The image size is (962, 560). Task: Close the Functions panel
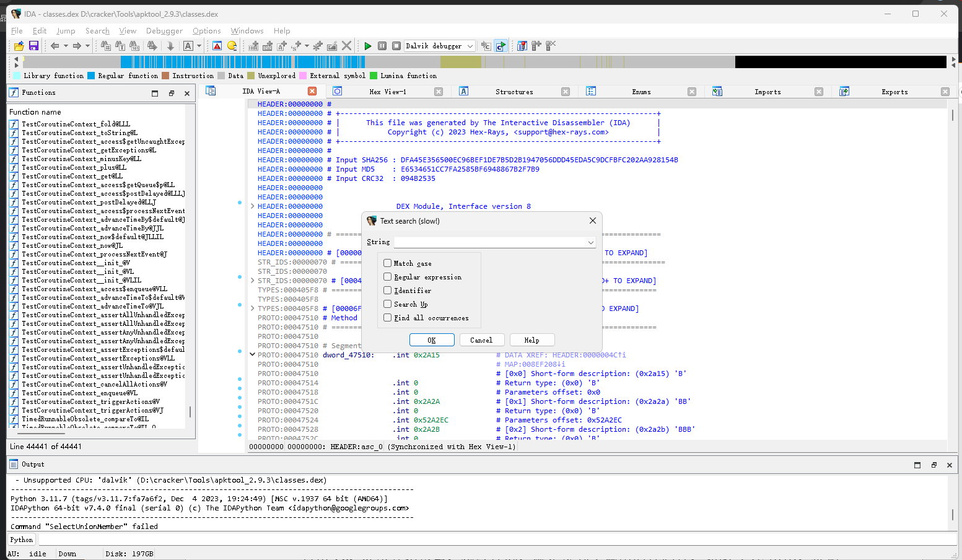tap(187, 94)
